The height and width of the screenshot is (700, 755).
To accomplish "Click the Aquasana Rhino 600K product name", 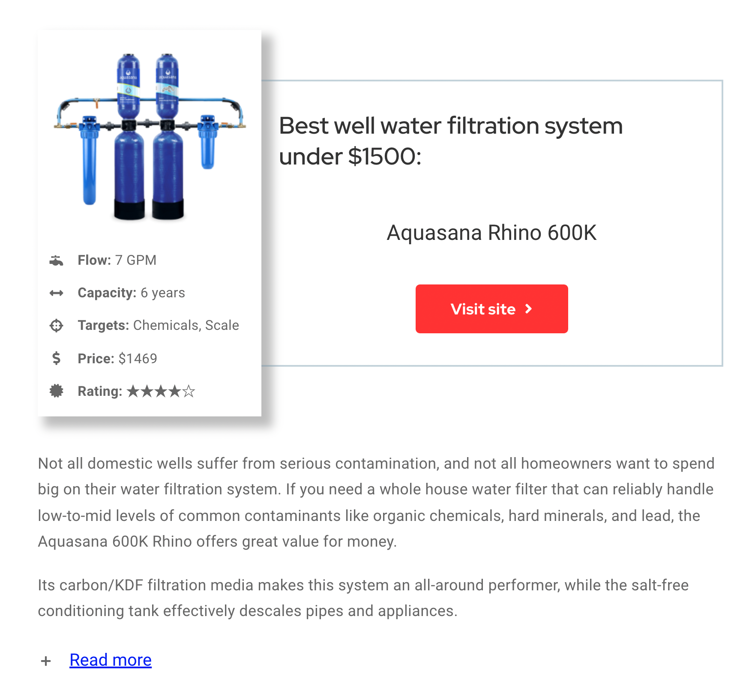I will 491,233.
